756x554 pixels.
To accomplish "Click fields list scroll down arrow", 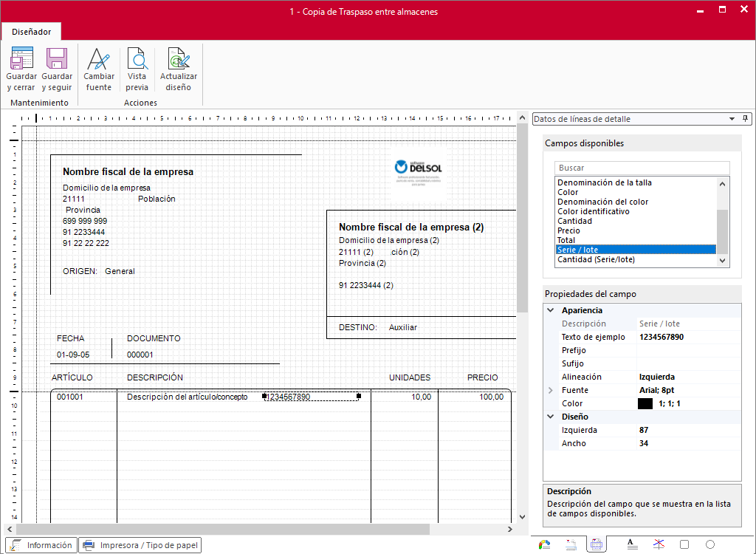I will [722, 261].
